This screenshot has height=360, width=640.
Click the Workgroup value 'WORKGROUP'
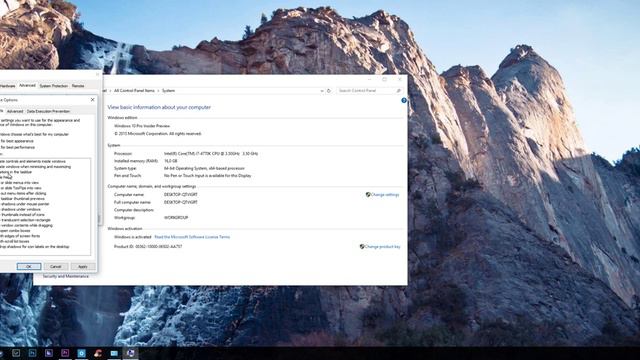176,218
